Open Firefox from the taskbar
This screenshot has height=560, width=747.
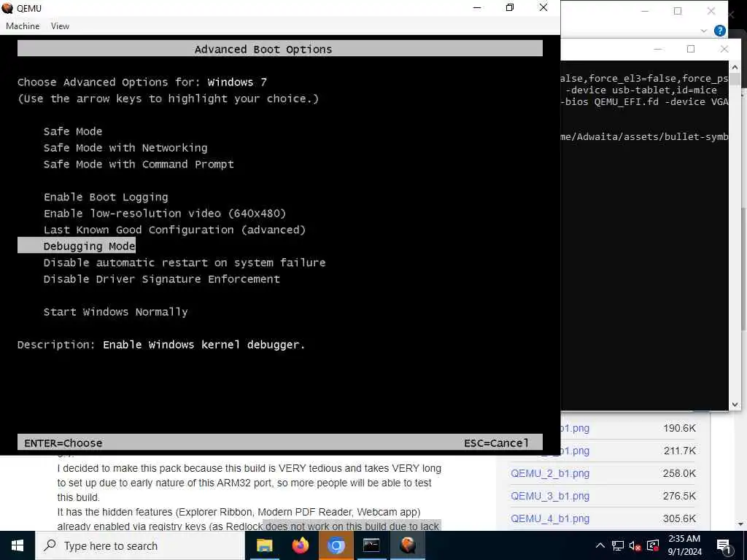300,545
